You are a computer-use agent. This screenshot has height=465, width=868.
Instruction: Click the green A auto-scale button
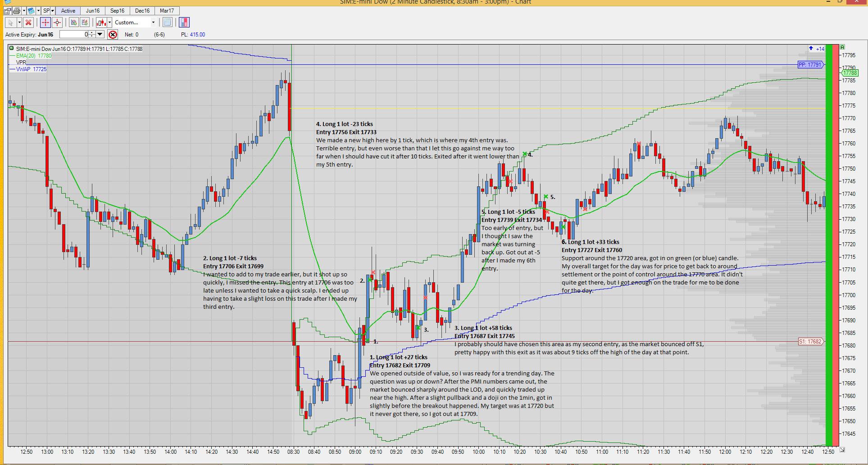point(842,47)
